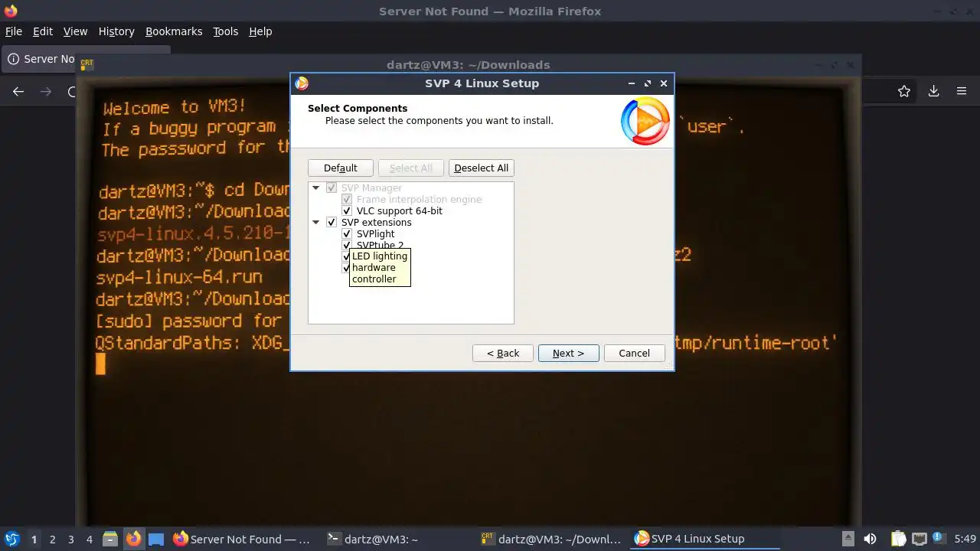
Task: Open the Firefox hamburger application menu
Action: [962, 91]
